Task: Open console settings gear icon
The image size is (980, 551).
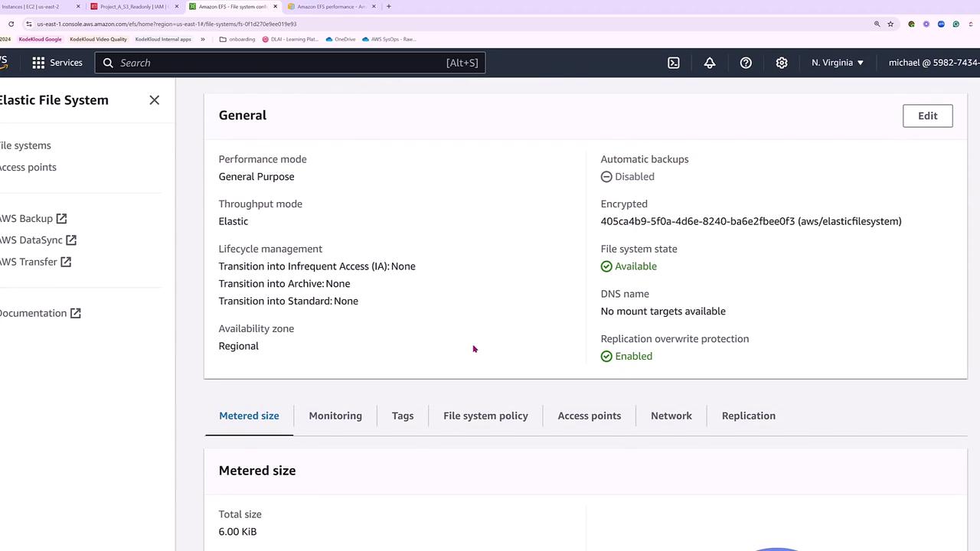Action: 782,63
